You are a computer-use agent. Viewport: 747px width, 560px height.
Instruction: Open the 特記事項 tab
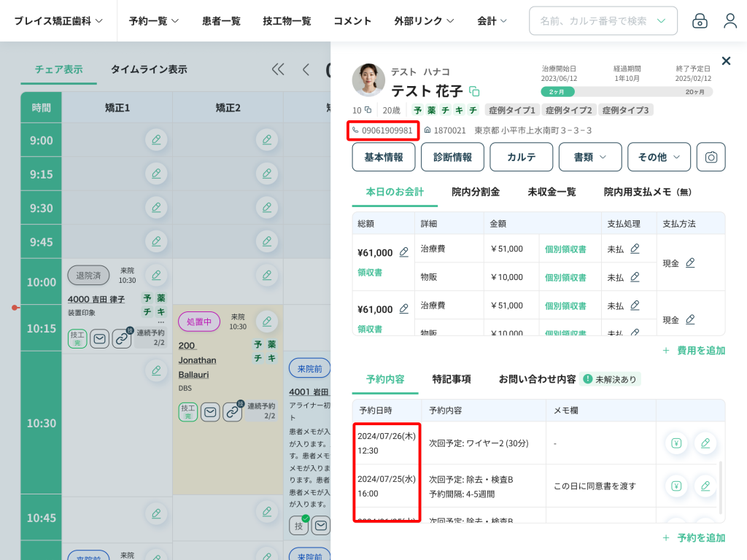pyautogui.click(x=452, y=379)
